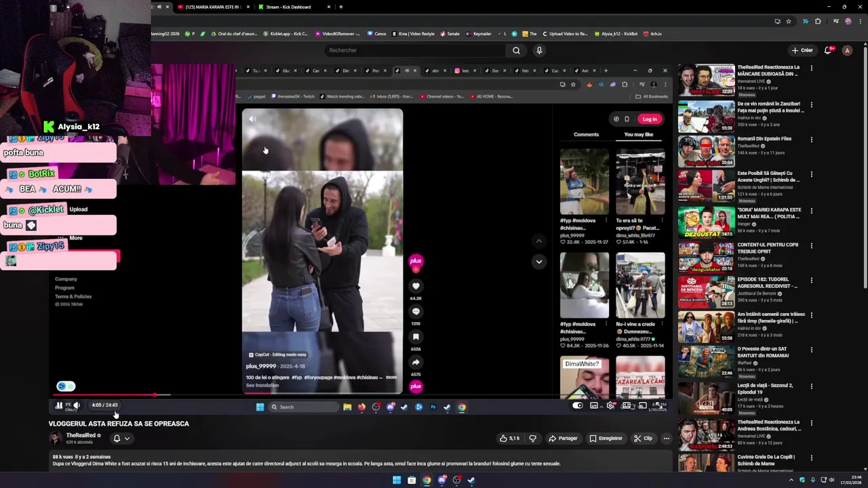Open Upload Video to Re... bookmark
Viewport: 868px width, 488px height.
(564, 33)
